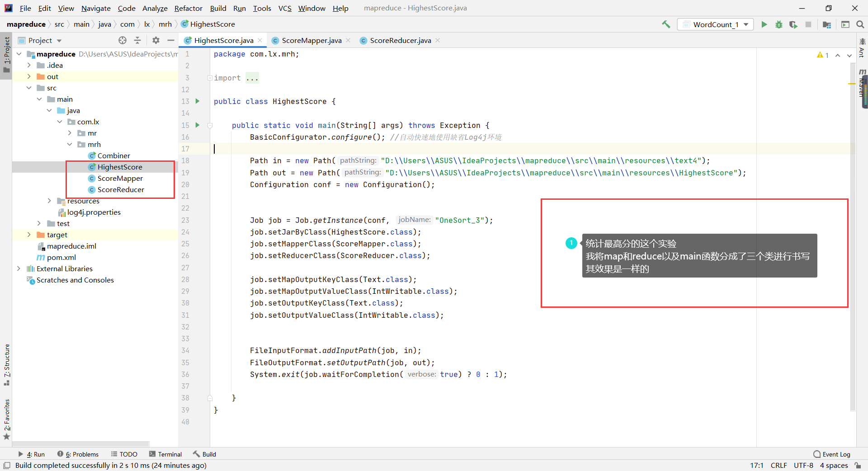This screenshot has height=471, width=868.
Task: Close the ScoreMapper.java tab
Action: (x=348, y=40)
